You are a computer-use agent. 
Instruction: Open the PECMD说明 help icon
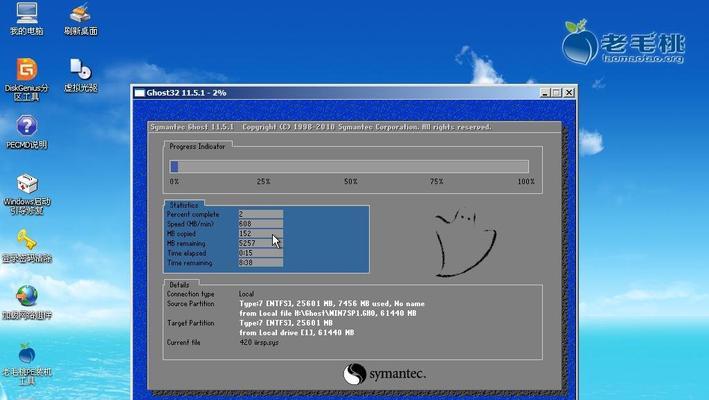pyautogui.click(x=27, y=132)
